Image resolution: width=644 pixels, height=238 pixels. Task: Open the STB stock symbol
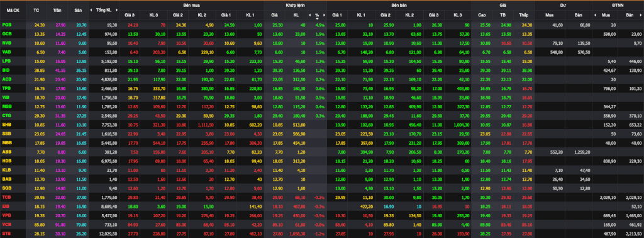coord(7,233)
